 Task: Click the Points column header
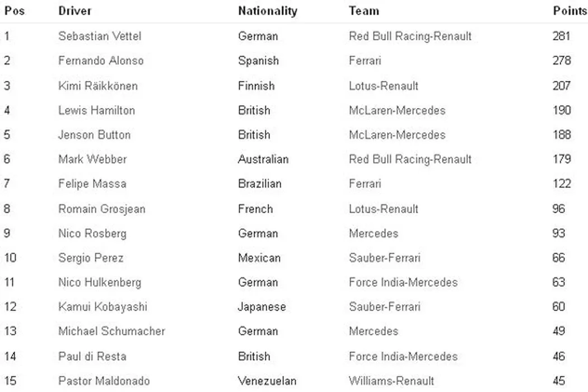pyautogui.click(x=570, y=11)
